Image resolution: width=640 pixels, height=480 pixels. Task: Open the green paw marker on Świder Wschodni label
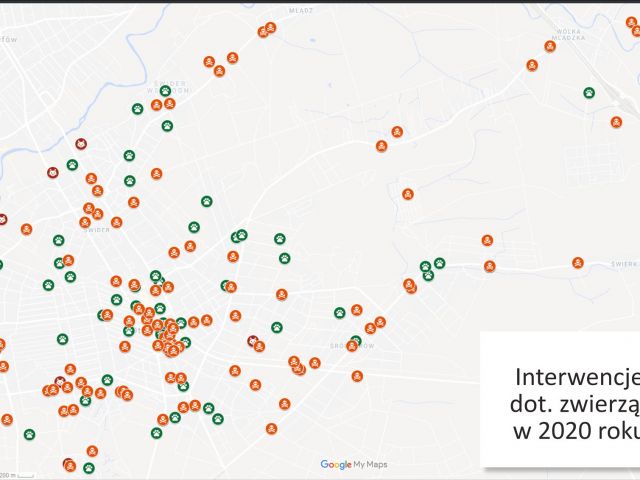coord(165,91)
